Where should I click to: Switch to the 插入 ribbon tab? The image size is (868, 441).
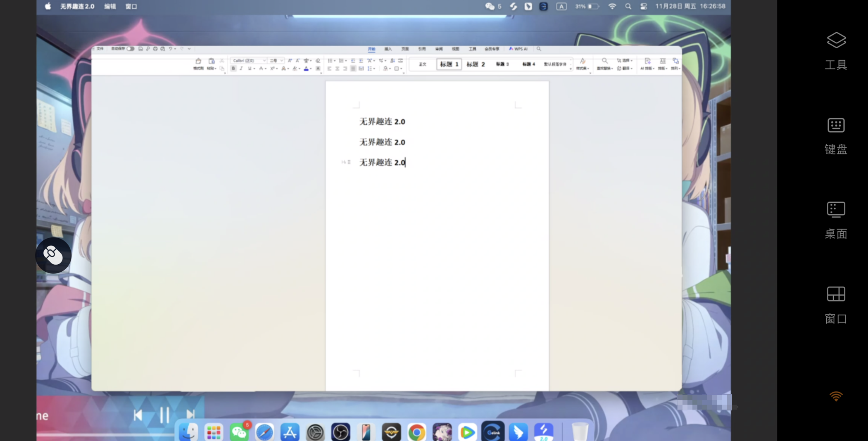tap(388, 49)
